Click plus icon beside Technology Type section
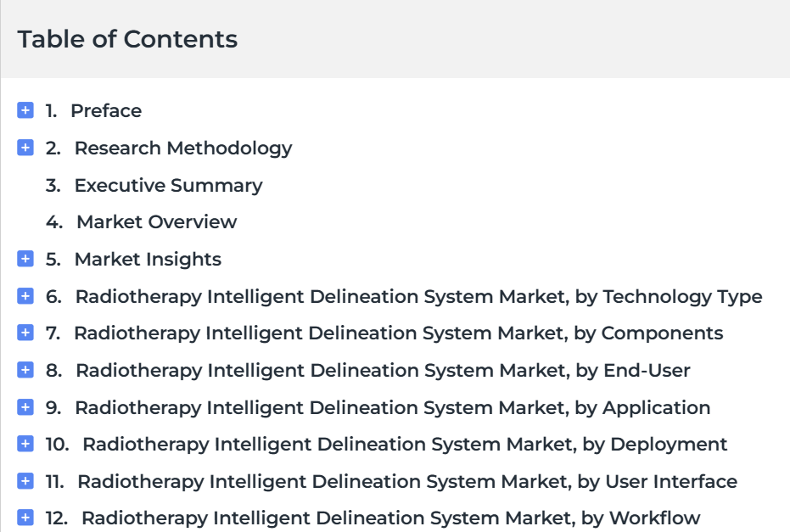This screenshot has width=790, height=532. click(x=25, y=296)
